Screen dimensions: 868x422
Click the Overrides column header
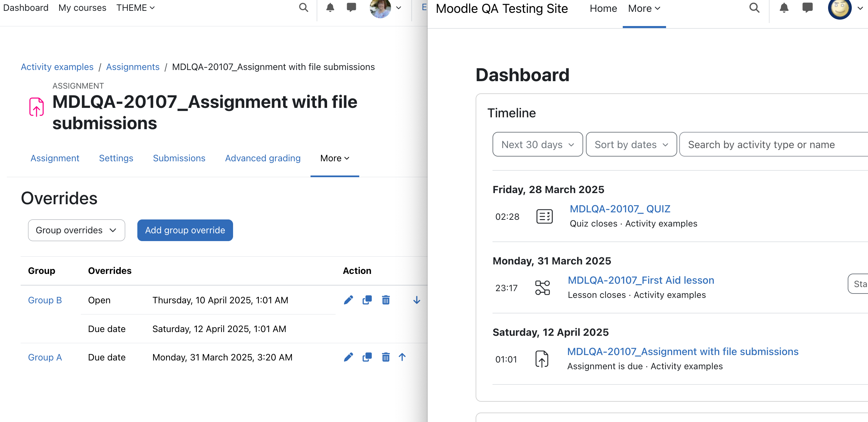coord(110,271)
